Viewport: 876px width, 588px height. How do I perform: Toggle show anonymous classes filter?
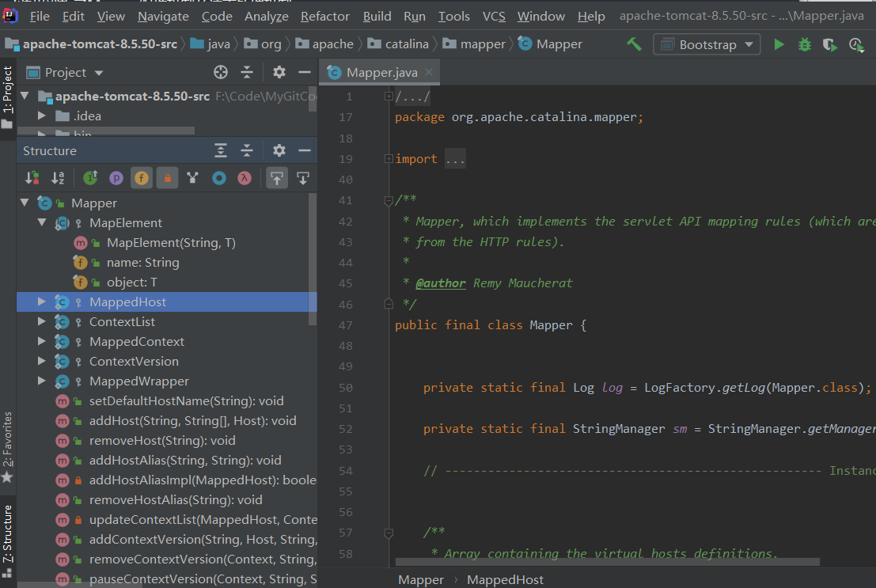(219, 178)
